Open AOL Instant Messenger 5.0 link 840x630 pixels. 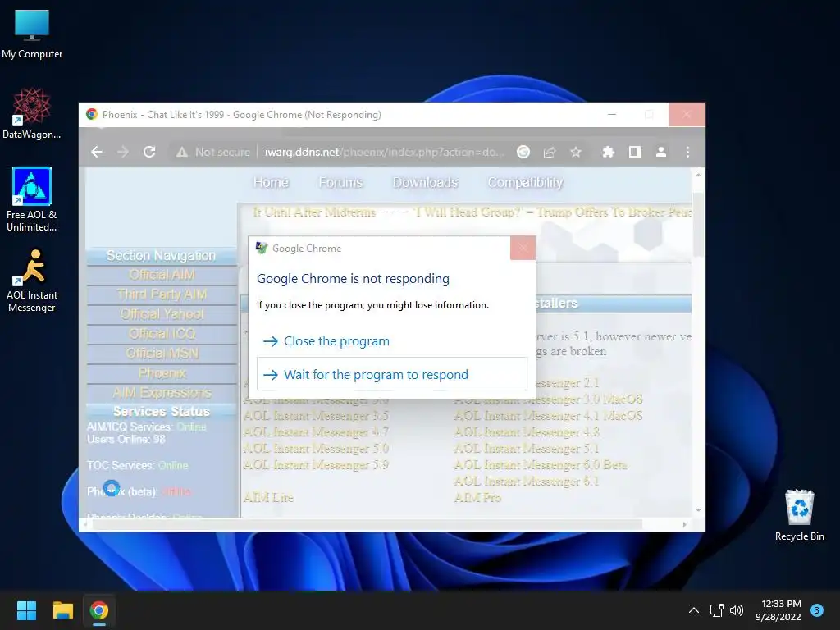316,449
